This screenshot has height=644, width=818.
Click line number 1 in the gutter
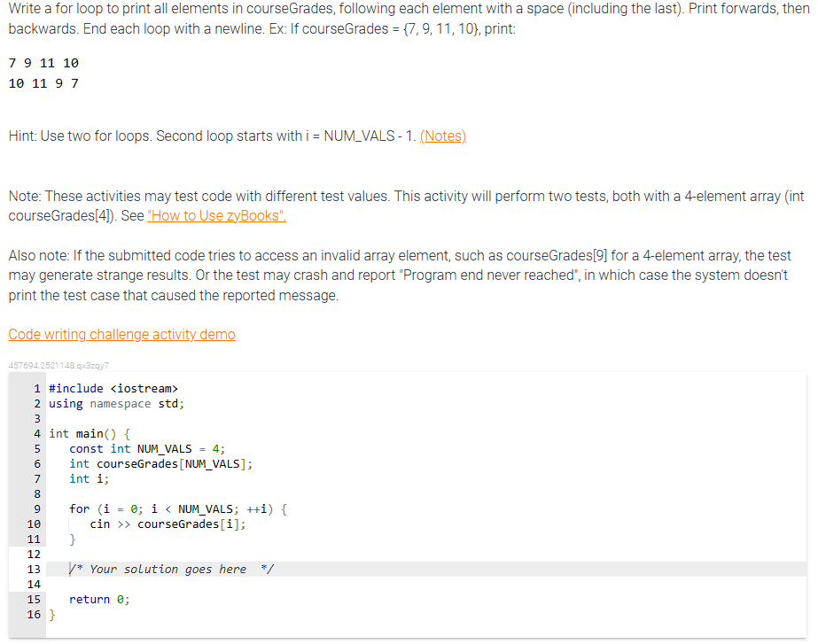(x=36, y=388)
